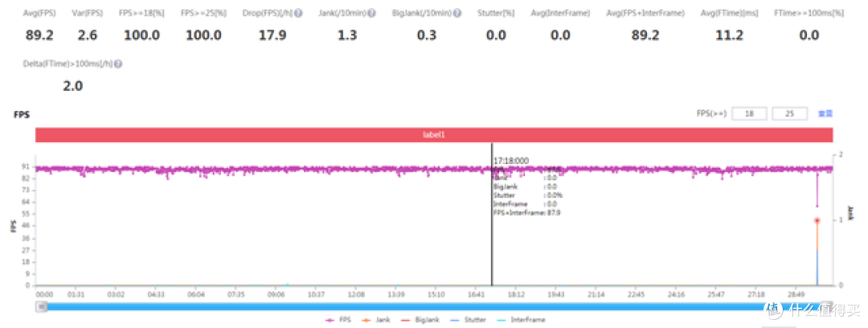Viewport: 868px width, 328px height.
Task: Click the help icon beside Drop(FPS)[/h]
Action: click(x=299, y=14)
